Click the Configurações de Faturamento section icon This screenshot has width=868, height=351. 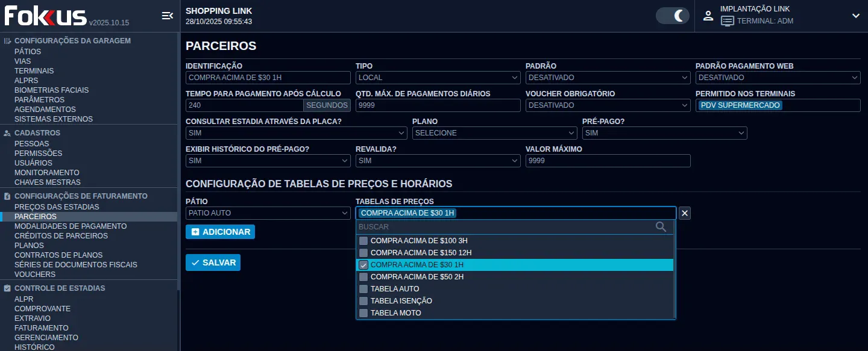click(7, 196)
